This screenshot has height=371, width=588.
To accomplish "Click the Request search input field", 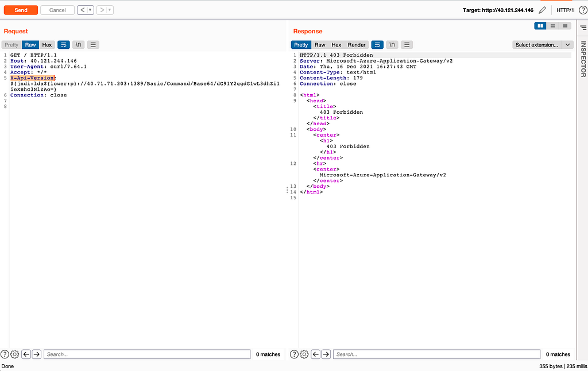I will click(x=147, y=354).
